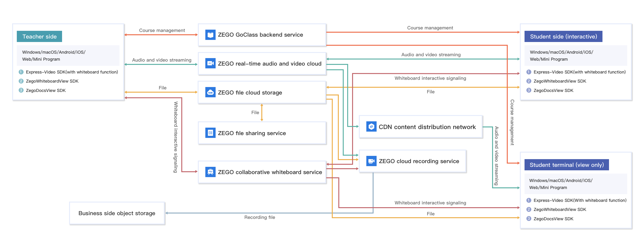The image size is (644, 252).
Task: Click the CDN content distribution network hexagon icon
Action: (371, 127)
